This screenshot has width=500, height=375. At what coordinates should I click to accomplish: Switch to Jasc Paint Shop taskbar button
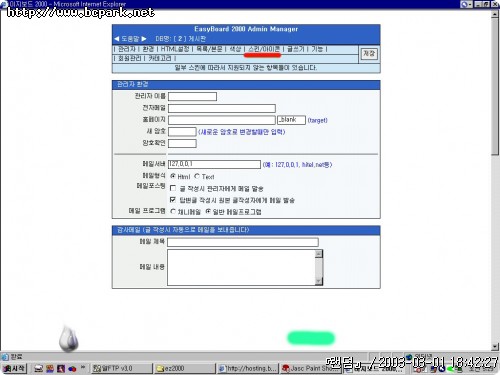pyautogui.click(x=310, y=368)
